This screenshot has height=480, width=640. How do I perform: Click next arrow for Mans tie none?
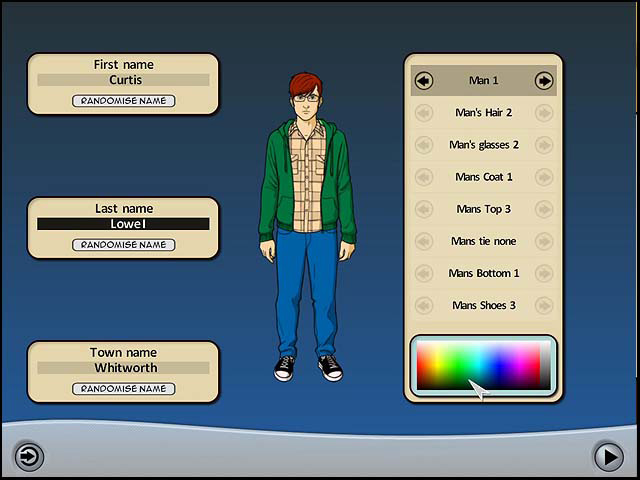tap(544, 241)
